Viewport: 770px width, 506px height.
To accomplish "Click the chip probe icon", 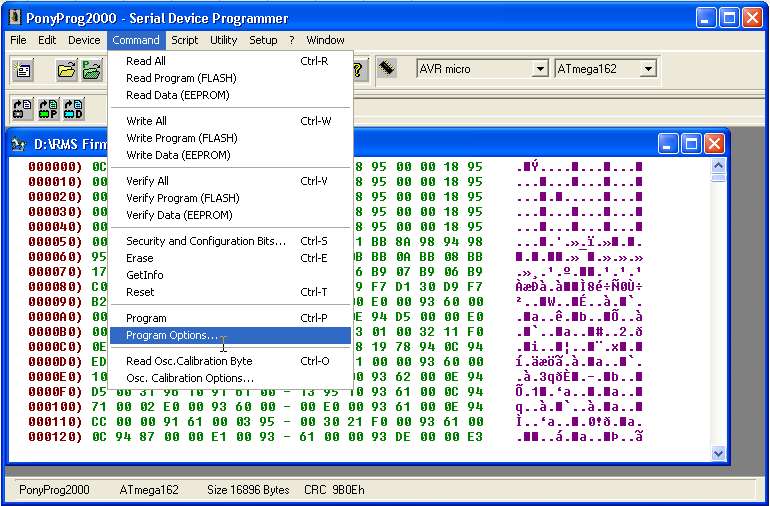I will (x=387, y=69).
